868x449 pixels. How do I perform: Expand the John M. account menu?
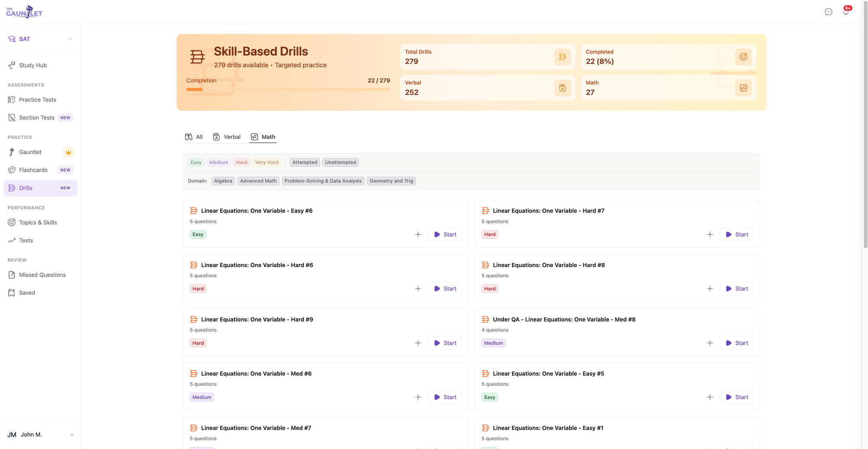pyautogui.click(x=40, y=435)
